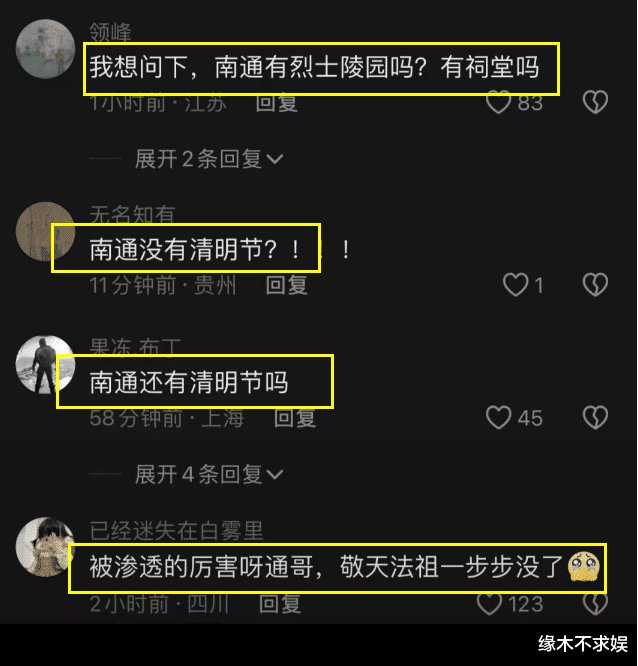
Task: Reply to the 2小时前 四川 comment
Action: click(280, 604)
